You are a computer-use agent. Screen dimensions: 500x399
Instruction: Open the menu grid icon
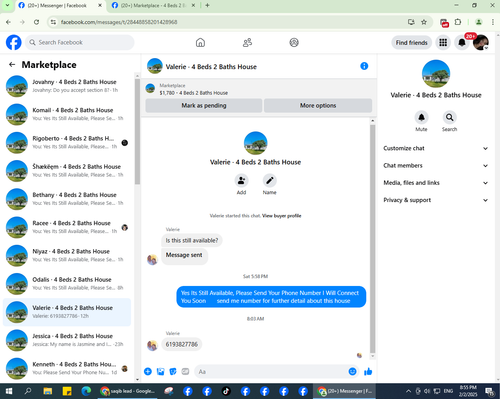pos(443,42)
